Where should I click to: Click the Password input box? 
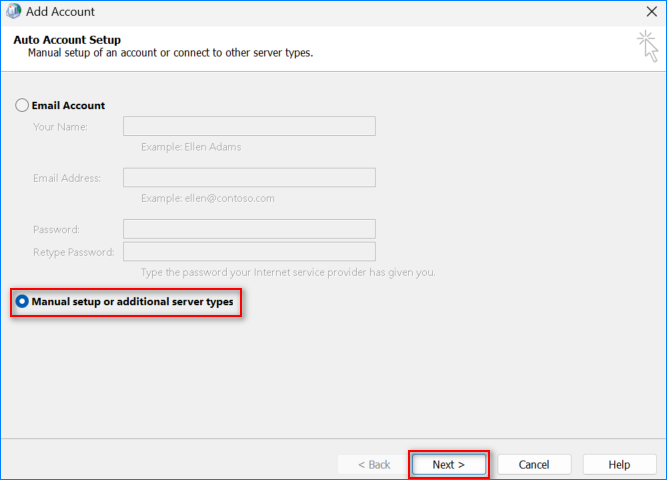pos(249,229)
